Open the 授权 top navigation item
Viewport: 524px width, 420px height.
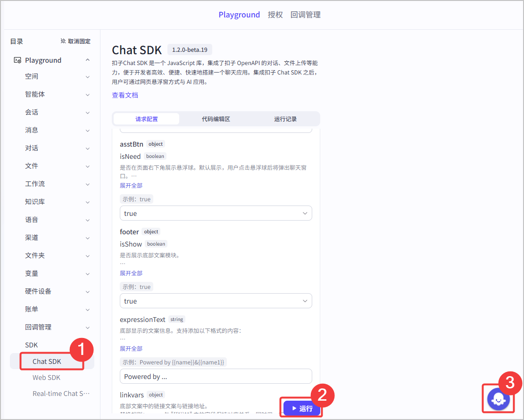pos(275,15)
